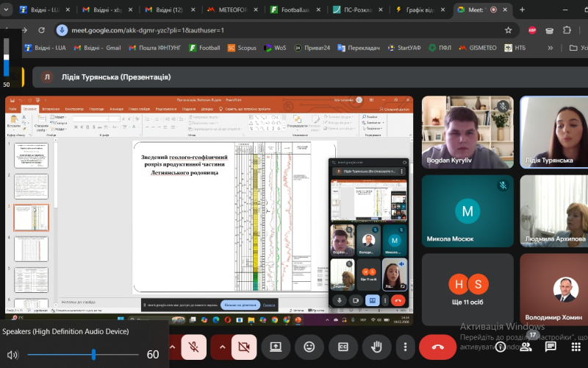
Task: Show meeting details info icon
Action: click(x=501, y=346)
